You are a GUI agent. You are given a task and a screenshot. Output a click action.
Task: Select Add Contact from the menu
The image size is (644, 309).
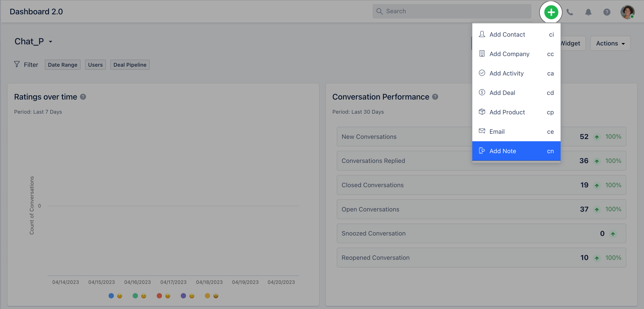tap(516, 34)
